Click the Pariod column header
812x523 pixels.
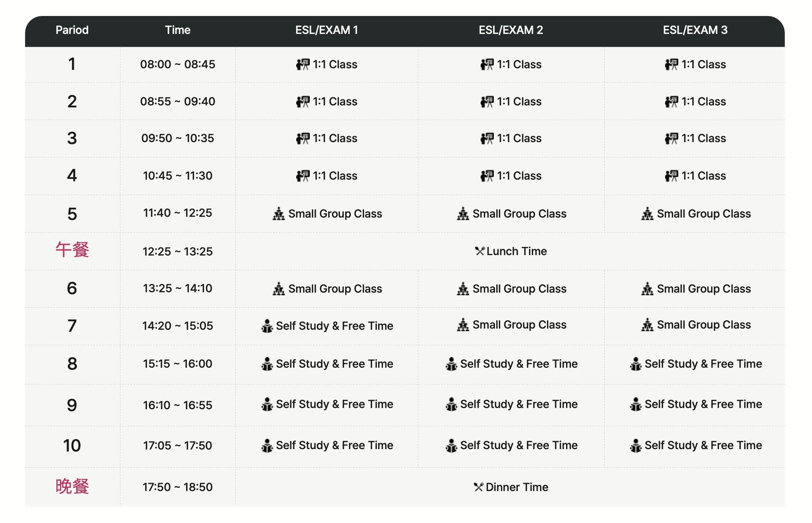[72, 30]
